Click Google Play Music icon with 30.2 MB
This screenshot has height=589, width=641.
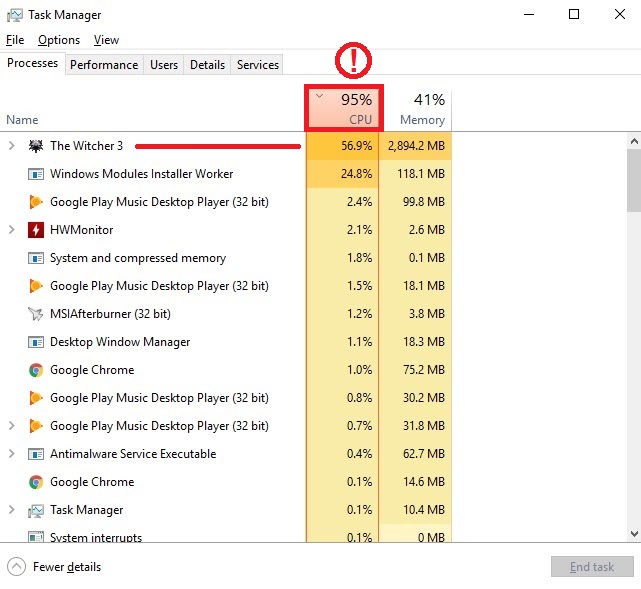(36, 398)
